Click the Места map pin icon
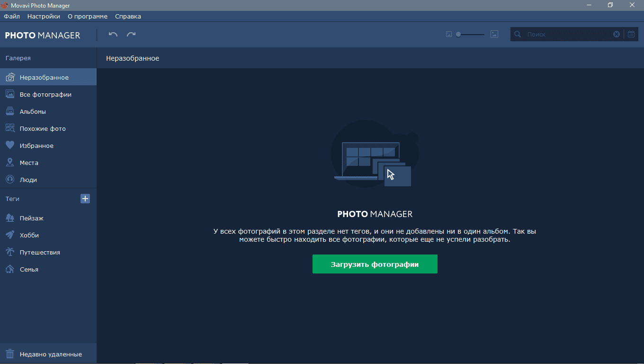The width and height of the screenshot is (644, 364). tap(10, 163)
